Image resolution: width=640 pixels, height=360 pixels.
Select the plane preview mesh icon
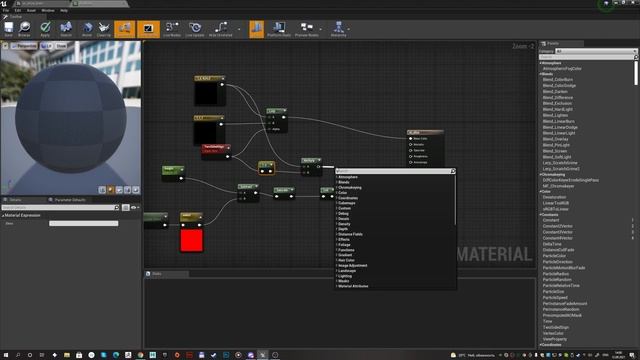coord(119,190)
